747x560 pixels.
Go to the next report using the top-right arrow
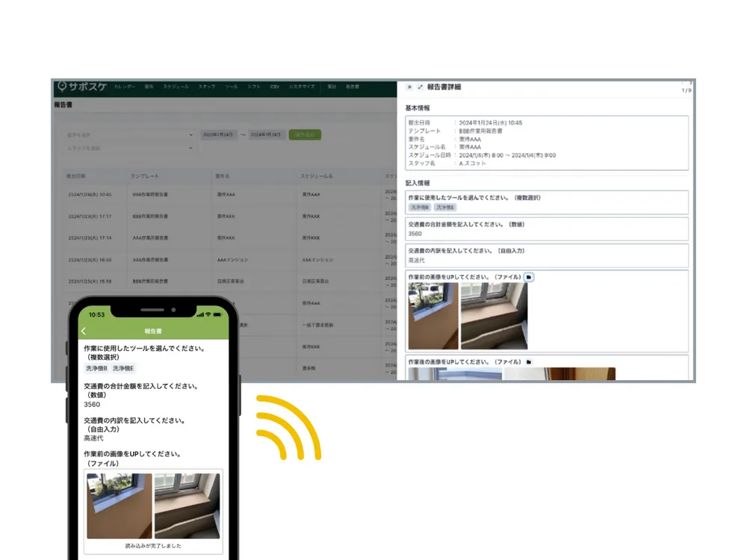tap(690, 82)
